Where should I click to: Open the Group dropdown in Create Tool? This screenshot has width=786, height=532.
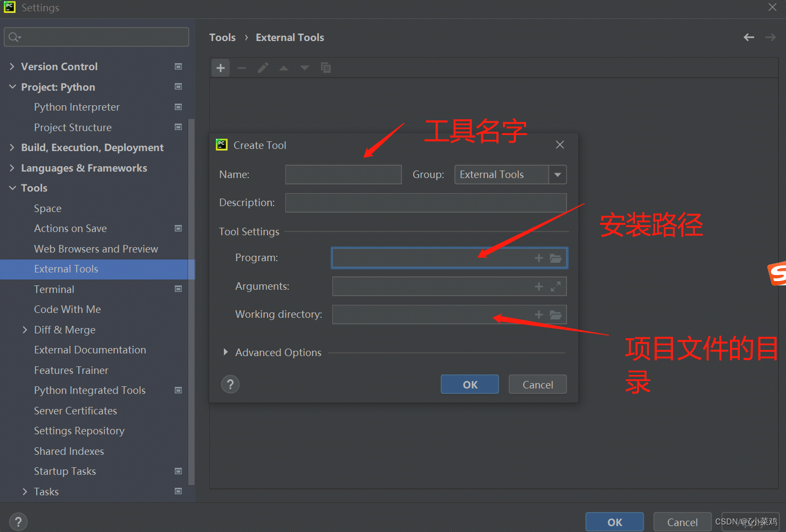coord(557,174)
